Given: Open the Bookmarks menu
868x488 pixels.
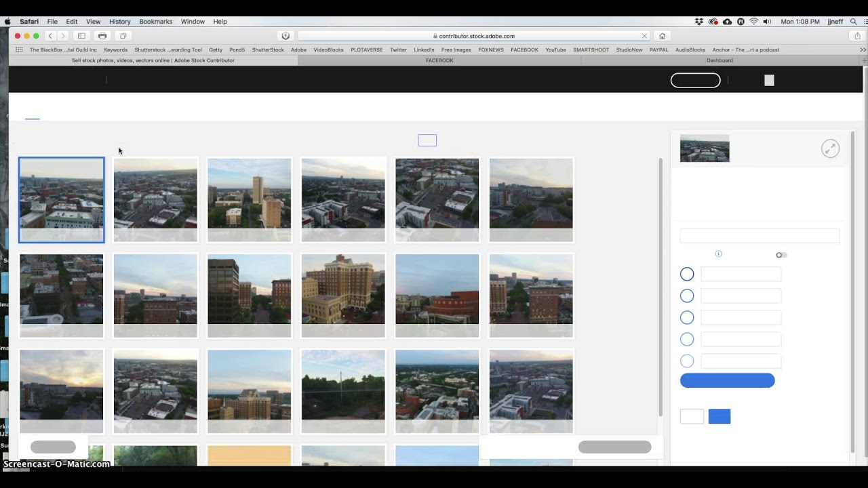Looking at the screenshot, I should 155,22.
